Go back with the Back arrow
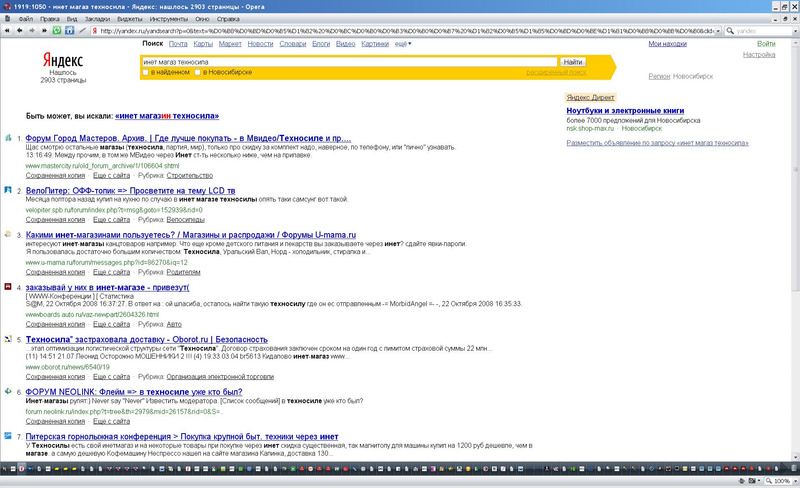The width and height of the screenshot is (800, 488). [19, 31]
